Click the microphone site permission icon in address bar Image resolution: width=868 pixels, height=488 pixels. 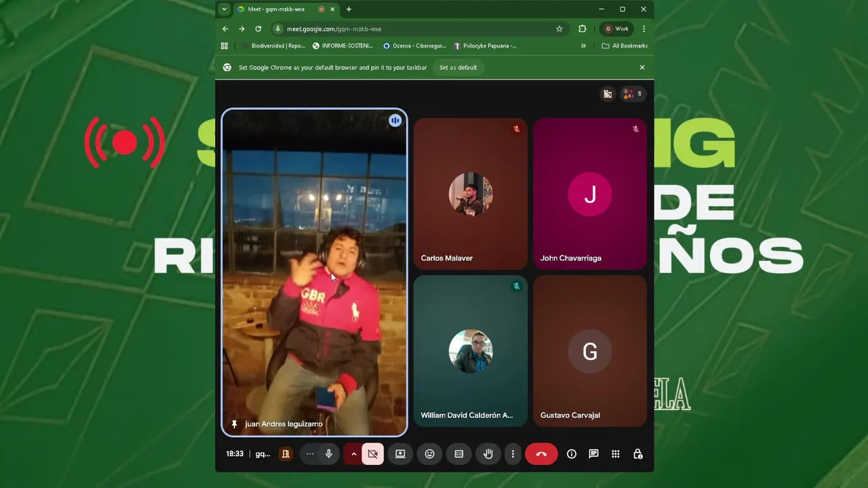tap(277, 29)
